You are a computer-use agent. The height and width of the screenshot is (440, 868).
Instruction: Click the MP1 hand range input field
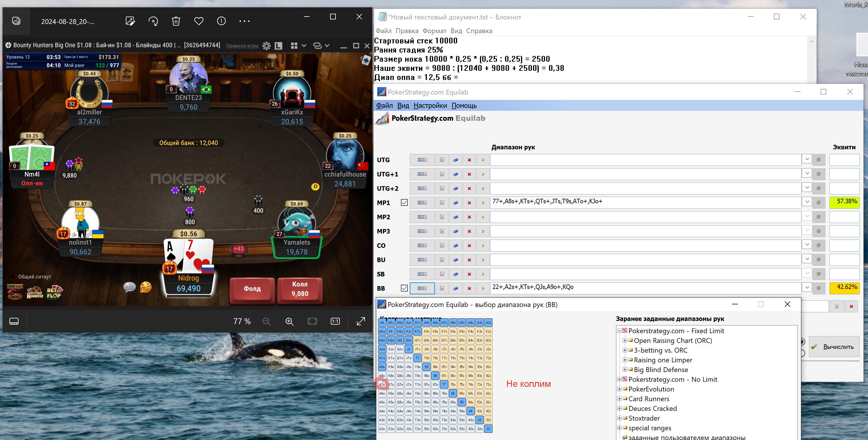646,203
